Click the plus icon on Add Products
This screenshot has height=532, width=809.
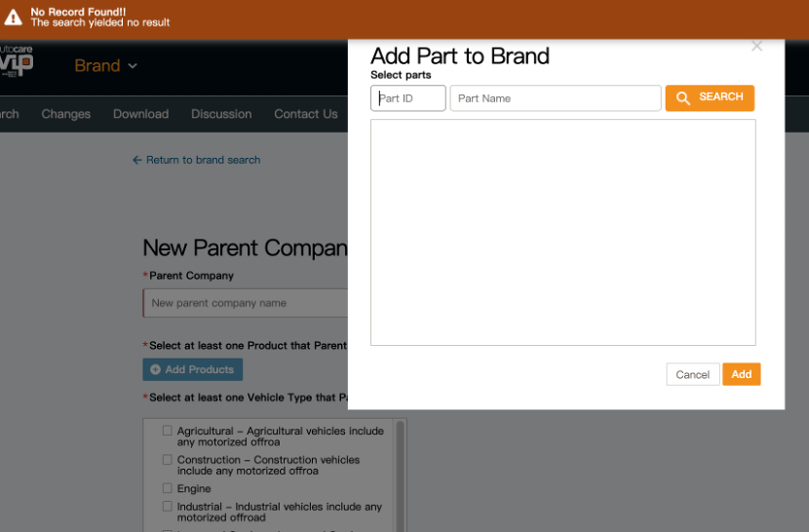point(155,370)
